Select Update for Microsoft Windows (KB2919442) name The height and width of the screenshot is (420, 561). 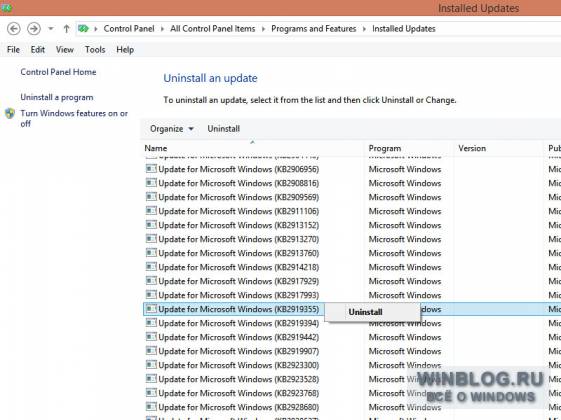tap(239, 337)
